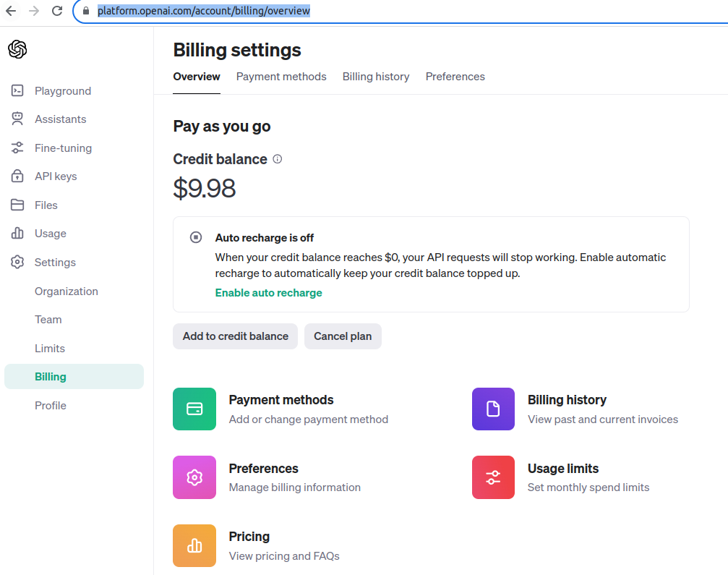Click the lock icon in address bar

[x=86, y=11]
